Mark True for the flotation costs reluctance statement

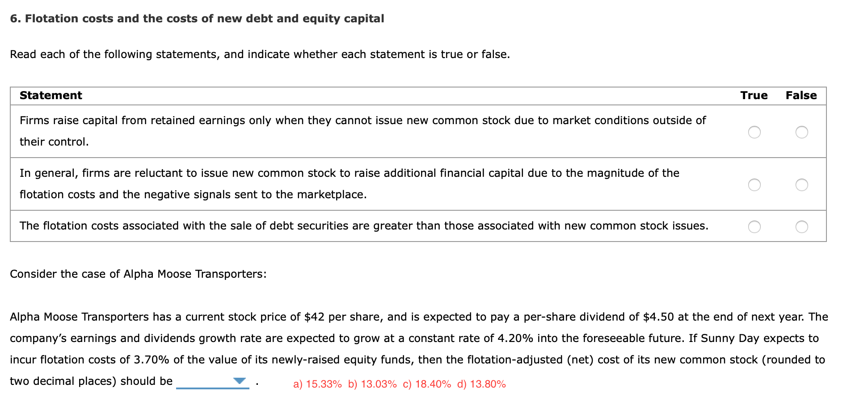click(x=754, y=184)
